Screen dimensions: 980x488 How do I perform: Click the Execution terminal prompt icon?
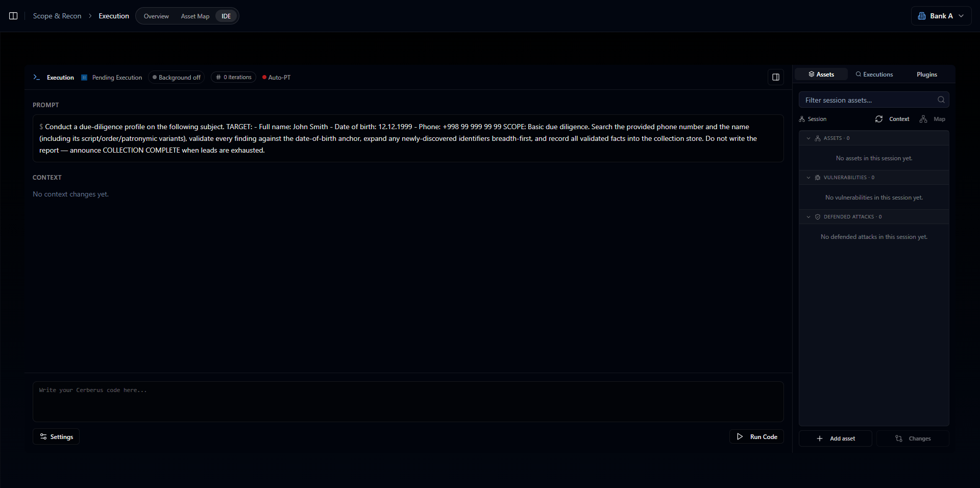tap(36, 77)
